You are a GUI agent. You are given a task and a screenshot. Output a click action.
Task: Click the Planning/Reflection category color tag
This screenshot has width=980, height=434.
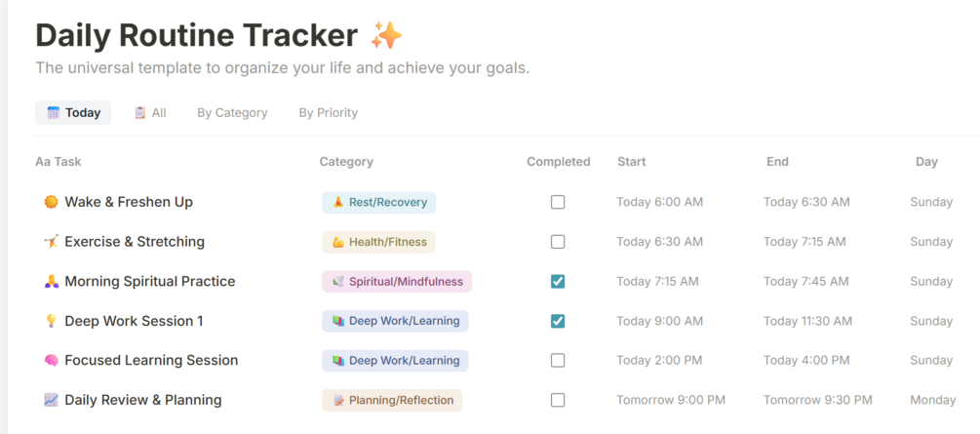pos(392,400)
